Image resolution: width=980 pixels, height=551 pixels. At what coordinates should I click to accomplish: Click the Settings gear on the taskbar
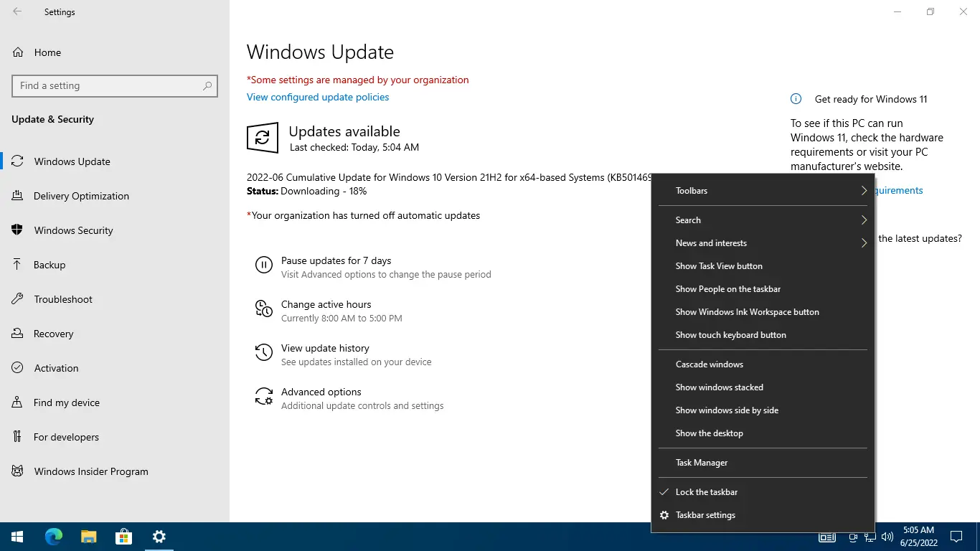coord(159,537)
